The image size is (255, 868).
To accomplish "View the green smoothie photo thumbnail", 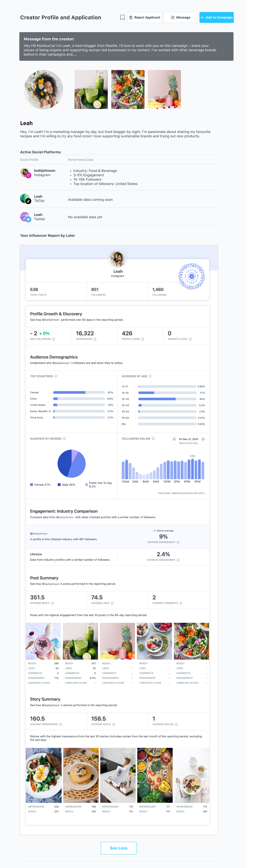I will coord(91,90).
